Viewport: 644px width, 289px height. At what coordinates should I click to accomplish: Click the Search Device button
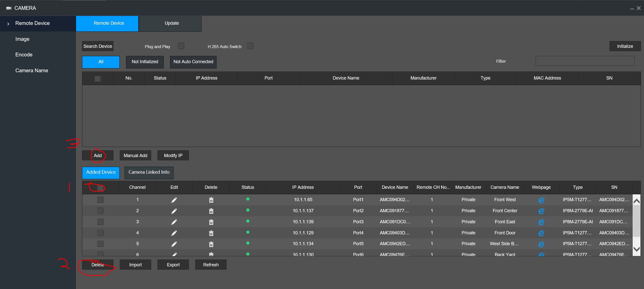point(98,46)
